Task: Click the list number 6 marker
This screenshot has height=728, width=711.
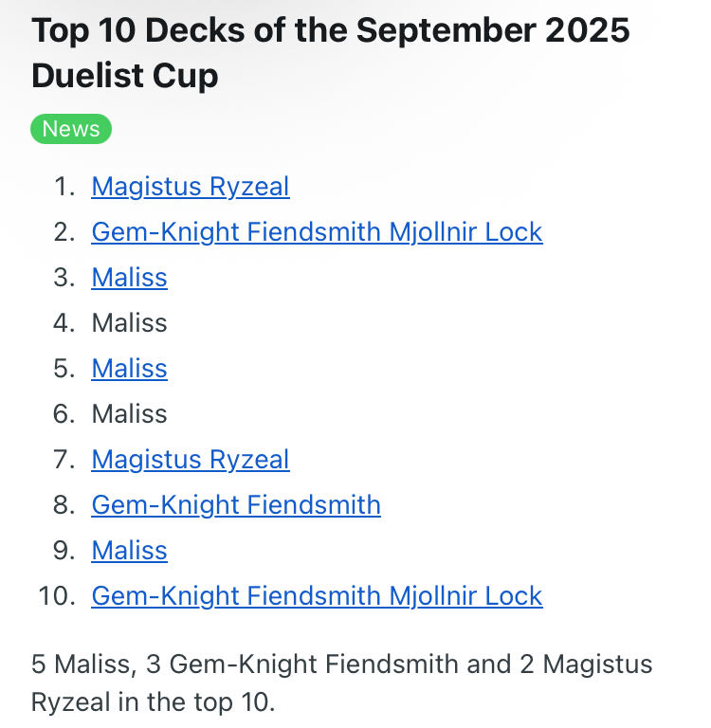Action: coord(64,414)
